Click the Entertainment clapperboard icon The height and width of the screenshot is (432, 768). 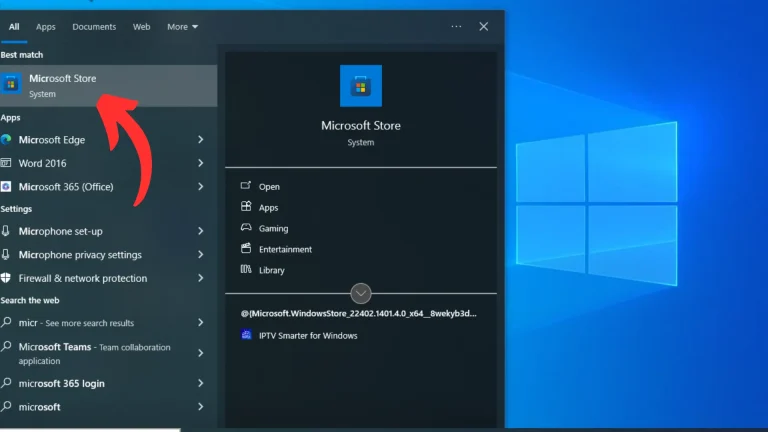tap(246, 248)
